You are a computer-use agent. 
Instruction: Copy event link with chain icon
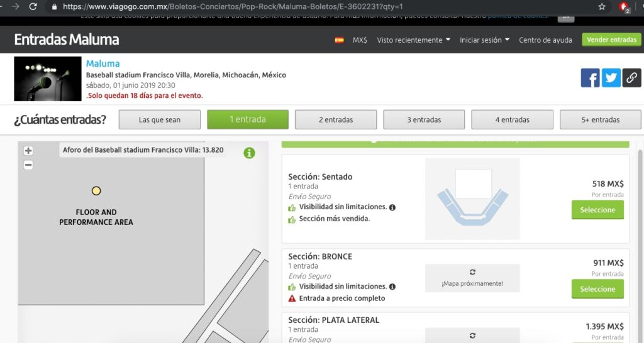coord(631,77)
